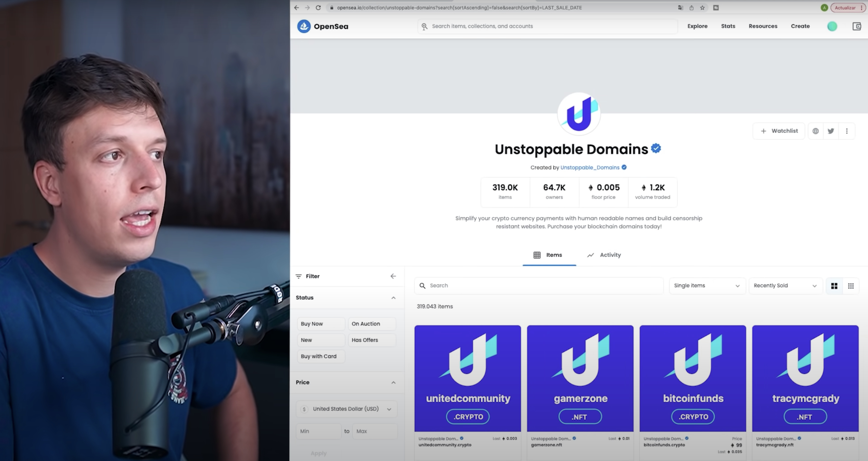The image size is (868, 461).
Task: Click the OpenSea account avatar circle
Action: pos(832,26)
